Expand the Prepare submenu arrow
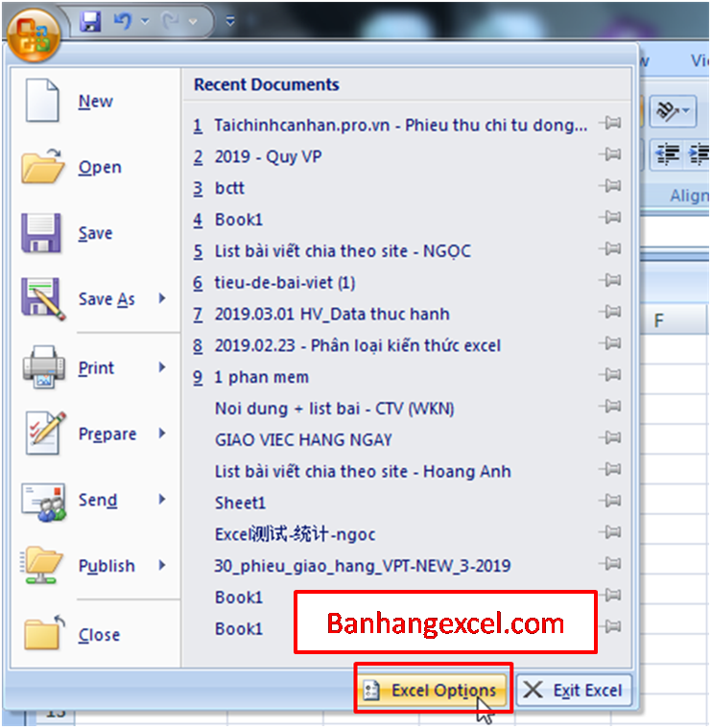This screenshot has width=711, height=728. click(x=162, y=434)
